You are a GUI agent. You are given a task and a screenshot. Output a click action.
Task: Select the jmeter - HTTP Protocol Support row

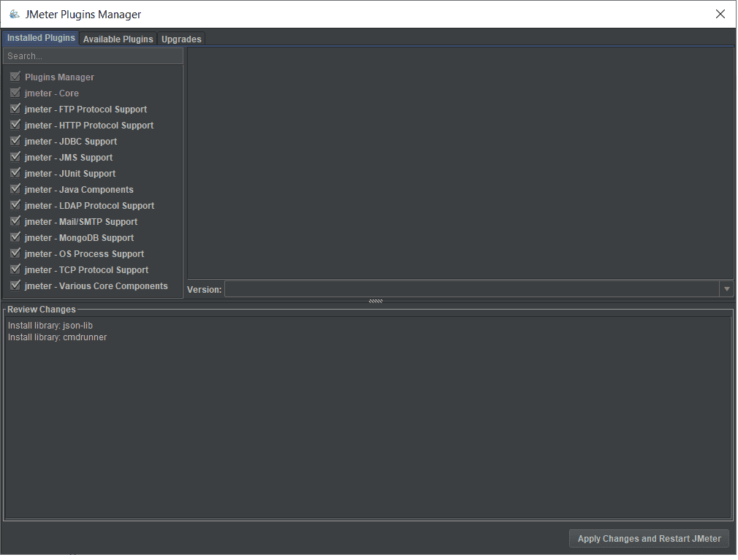coord(89,125)
